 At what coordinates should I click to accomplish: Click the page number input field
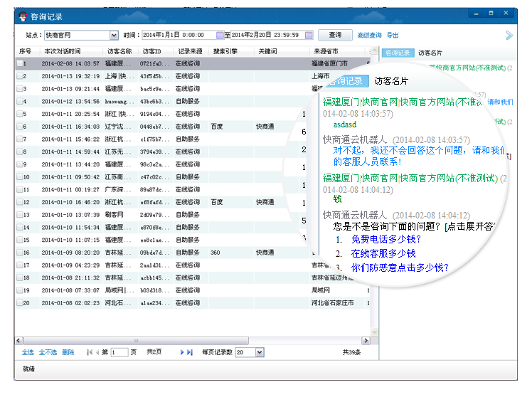(x=119, y=352)
